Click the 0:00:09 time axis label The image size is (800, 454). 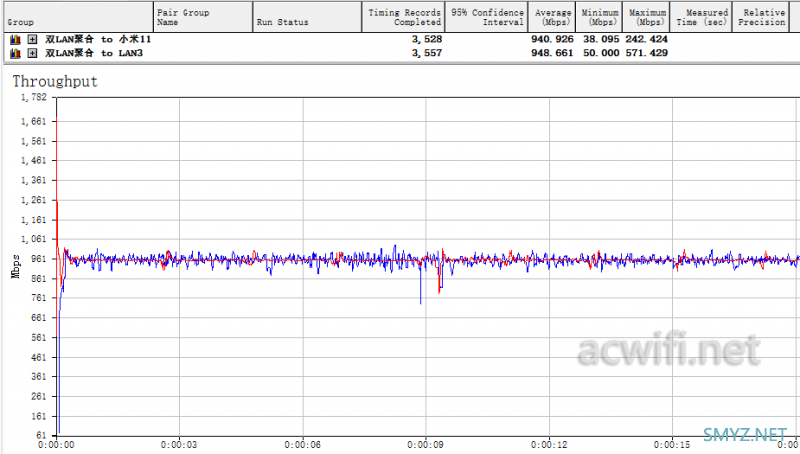point(426,445)
